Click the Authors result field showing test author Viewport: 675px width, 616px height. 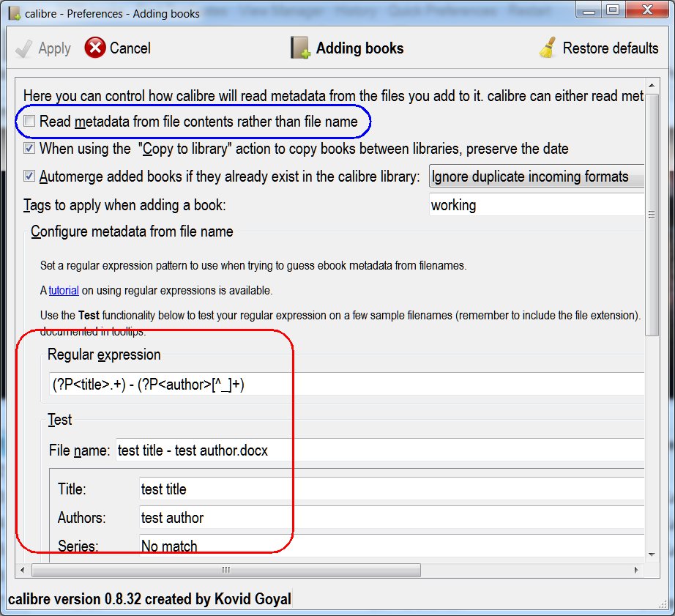tap(392, 517)
